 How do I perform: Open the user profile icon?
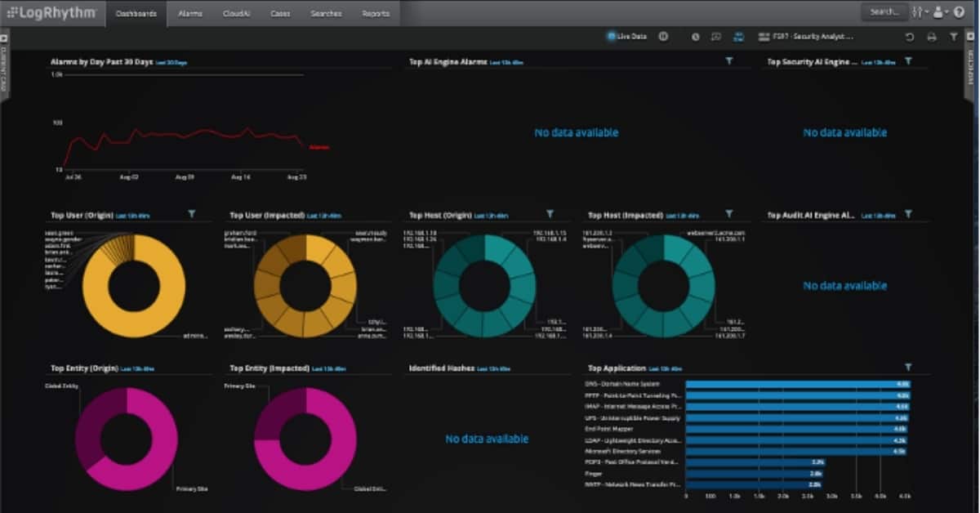click(938, 11)
